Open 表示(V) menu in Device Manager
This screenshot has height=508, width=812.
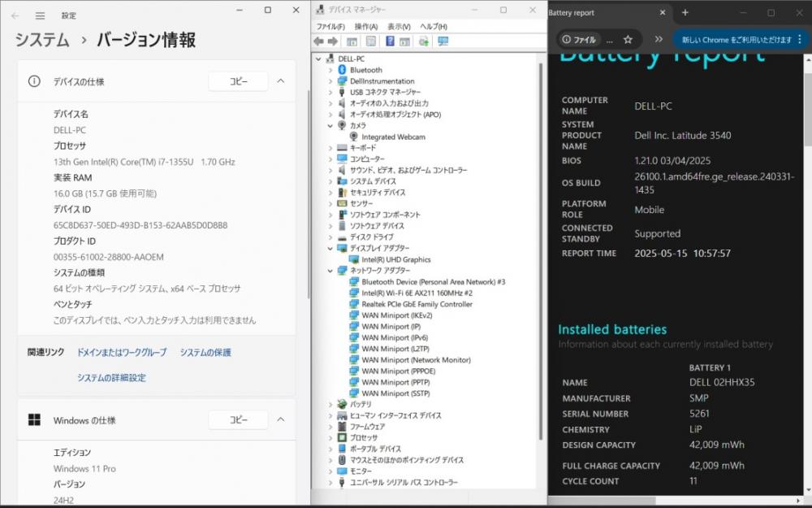tap(399, 27)
